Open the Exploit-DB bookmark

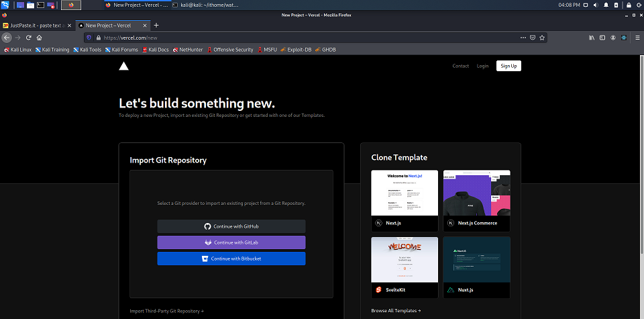tap(296, 50)
